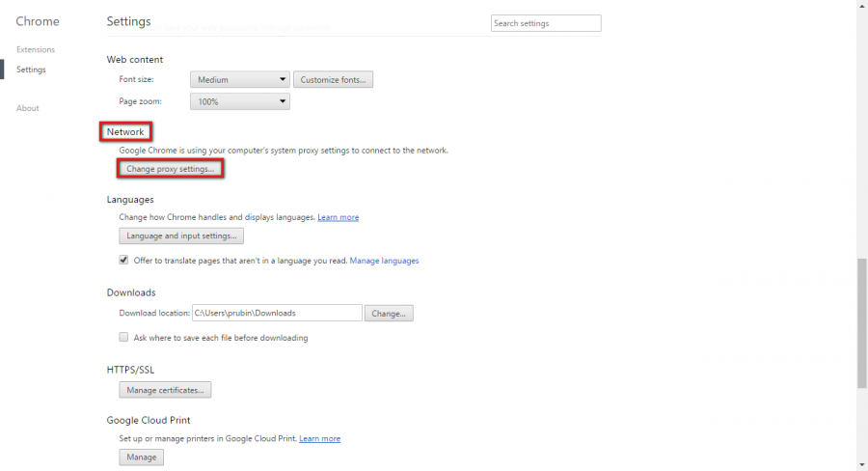Click the scrollbar down arrow
This screenshot has width=868, height=471.
(x=862, y=464)
